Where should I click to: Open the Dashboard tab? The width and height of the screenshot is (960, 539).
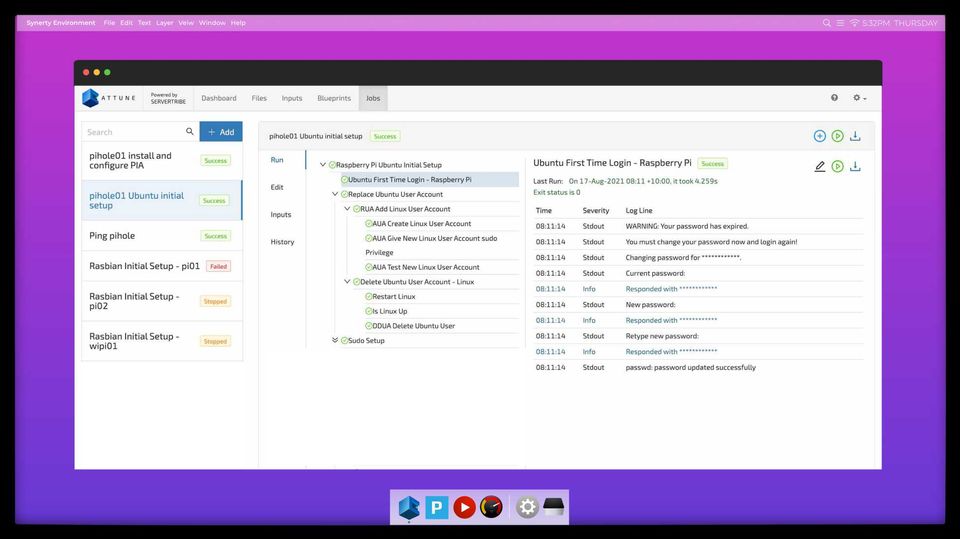(x=219, y=98)
